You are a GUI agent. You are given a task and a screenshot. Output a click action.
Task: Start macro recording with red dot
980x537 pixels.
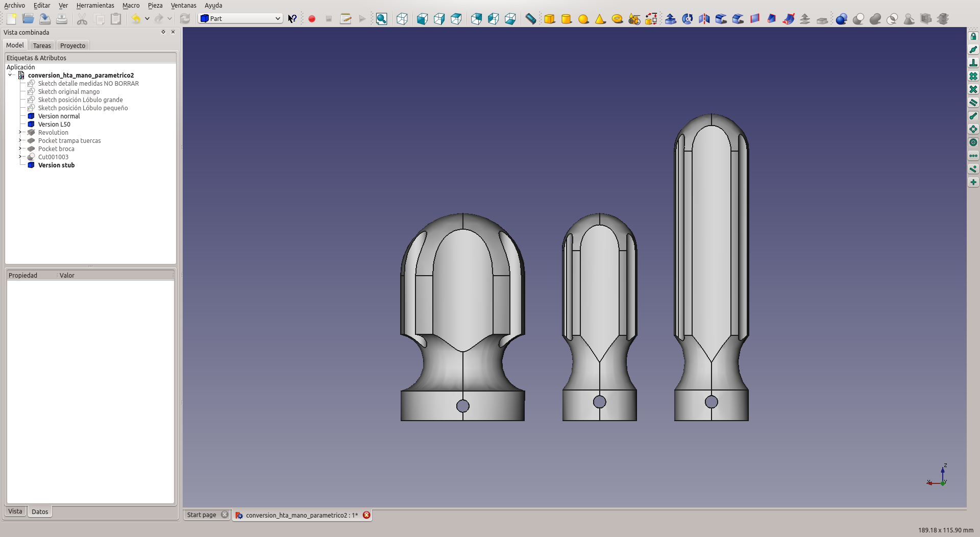312,19
